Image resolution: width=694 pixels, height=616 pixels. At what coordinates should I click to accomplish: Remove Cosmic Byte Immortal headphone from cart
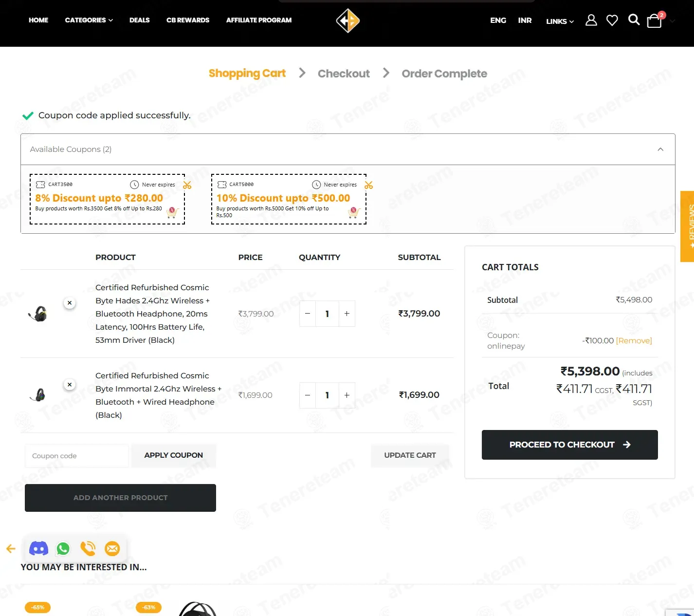pos(70,385)
